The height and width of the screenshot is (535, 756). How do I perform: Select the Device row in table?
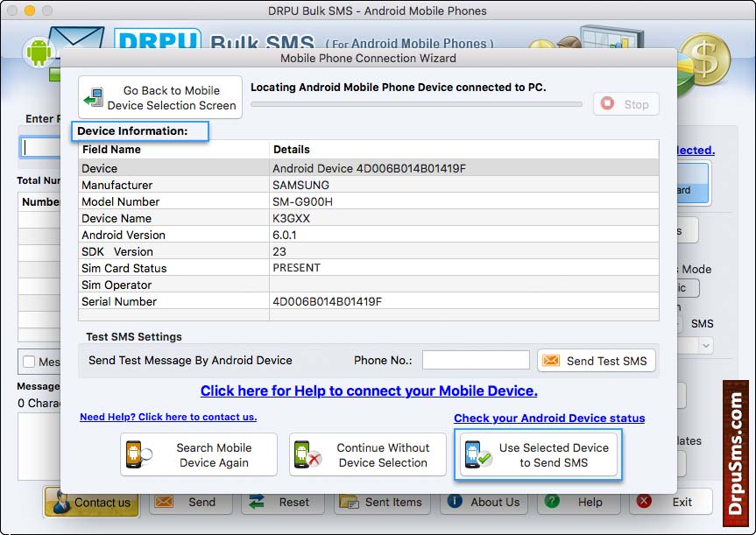(368, 168)
